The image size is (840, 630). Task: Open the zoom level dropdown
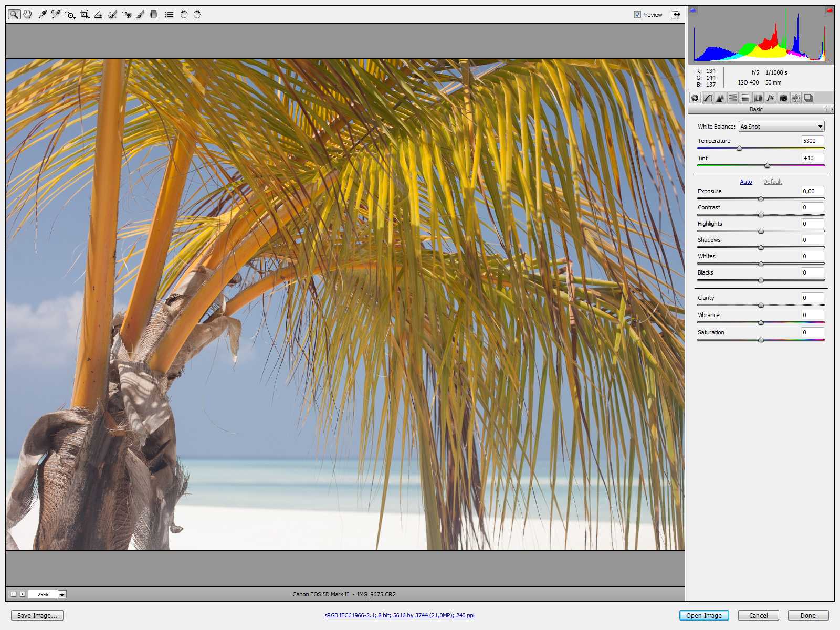(x=62, y=595)
